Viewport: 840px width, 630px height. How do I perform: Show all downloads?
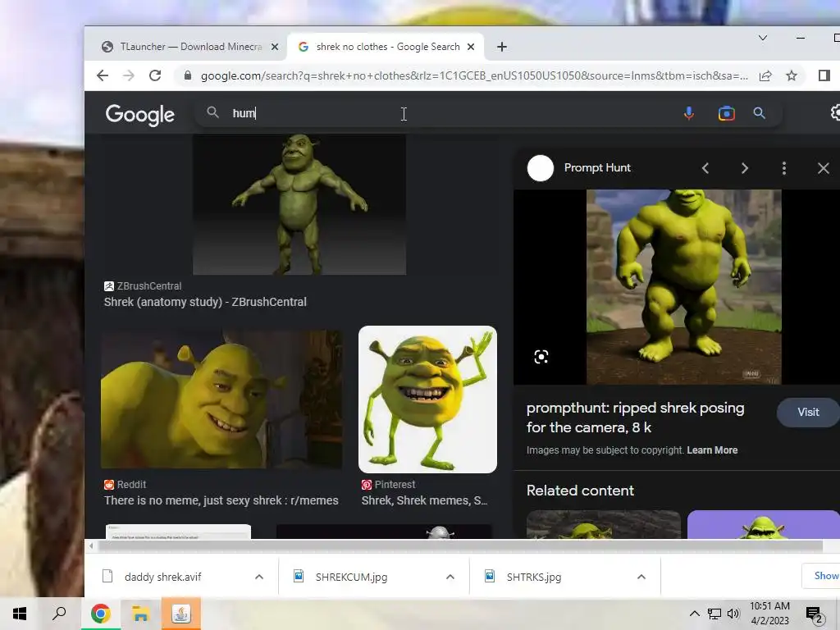click(821, 576)
